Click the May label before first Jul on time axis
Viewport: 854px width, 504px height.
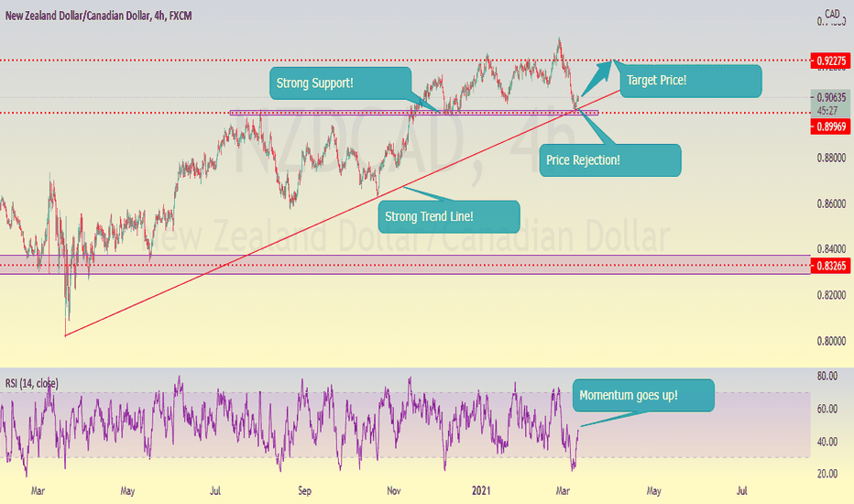127,491
